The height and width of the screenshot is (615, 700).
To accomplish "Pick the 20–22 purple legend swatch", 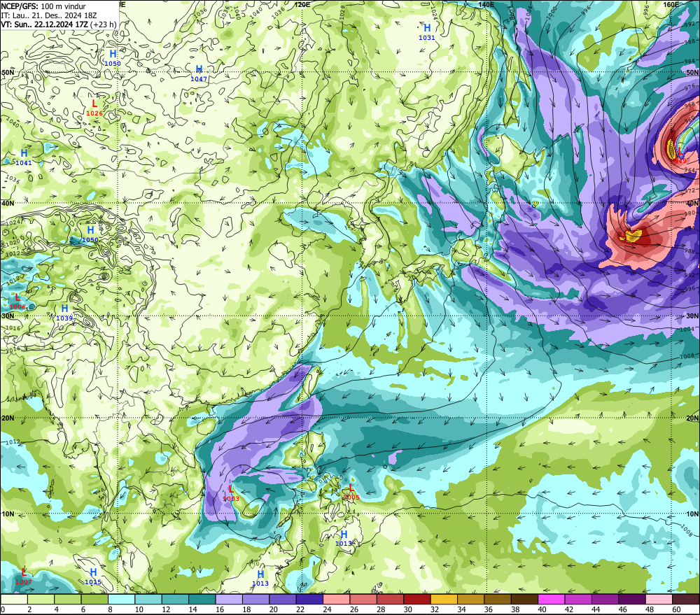I will pos(283,599).
